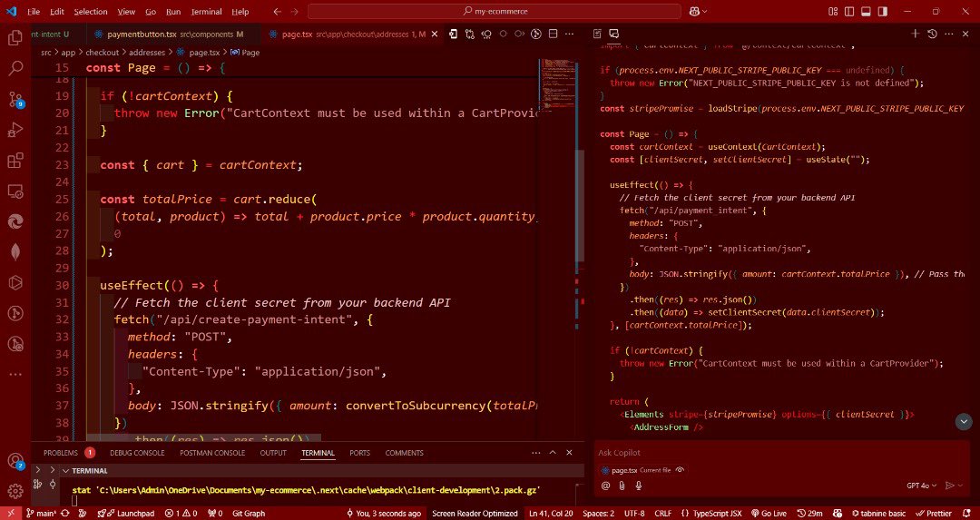Image resolution: width=980 pixels, height=520 pixels.
Task: Toggle Screen Reader Optimized status item
Action: click(475, 513)
